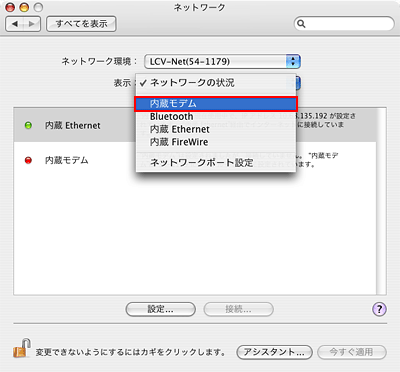400x372 pixels.
Task: Click the green status indicator for 内蔵 Ethernet
Action: click(x=28, y=126)
